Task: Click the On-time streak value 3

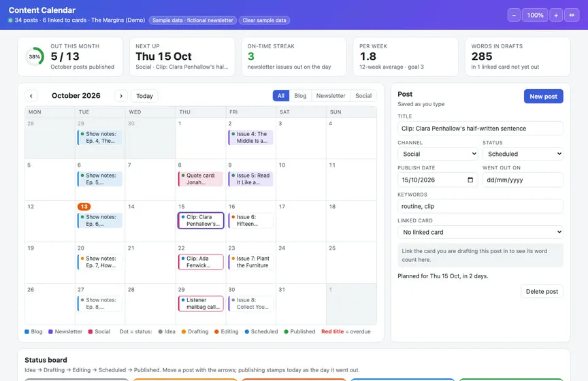Action: pyautogui.click(x=251, y=56)
